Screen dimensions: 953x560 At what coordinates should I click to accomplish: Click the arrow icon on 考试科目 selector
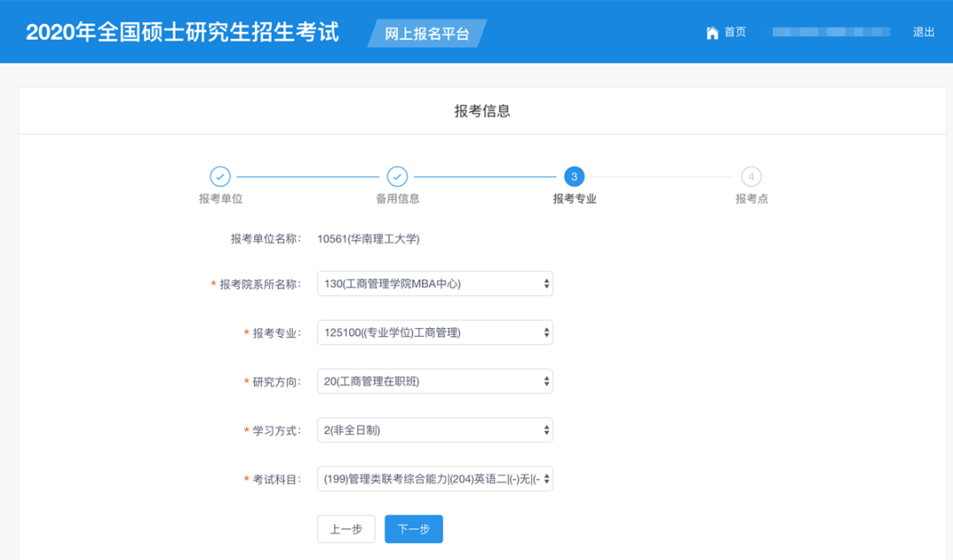545,479
